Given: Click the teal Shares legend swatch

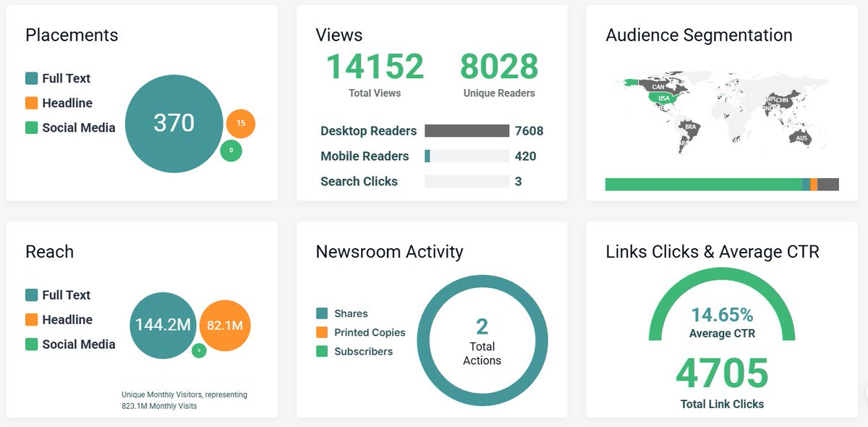Looking at the screenshot, I should click(322, 313).
